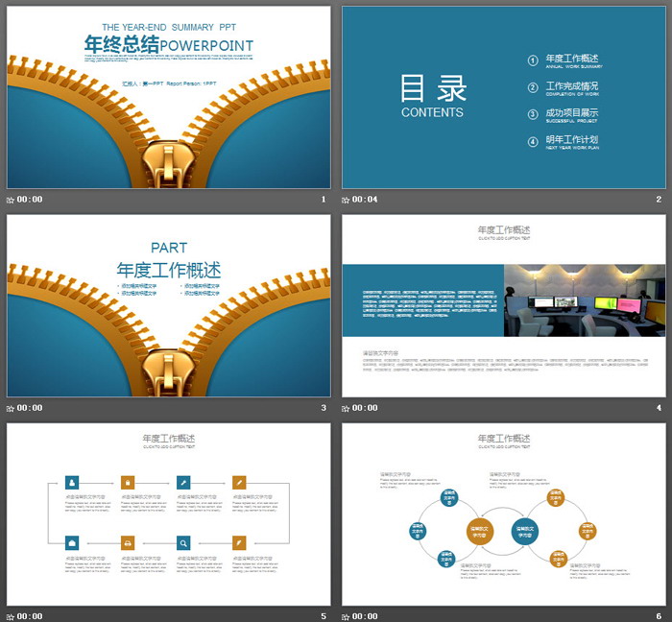
Task: Click the 00:04 timing label under slide 2
Action: click(x=365, y=200)
